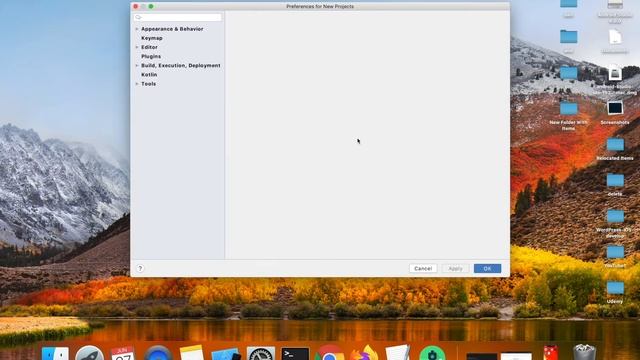This screenshot has width=640, height=360.
Task: Click the Cancel button
Action: click(423, 268)
